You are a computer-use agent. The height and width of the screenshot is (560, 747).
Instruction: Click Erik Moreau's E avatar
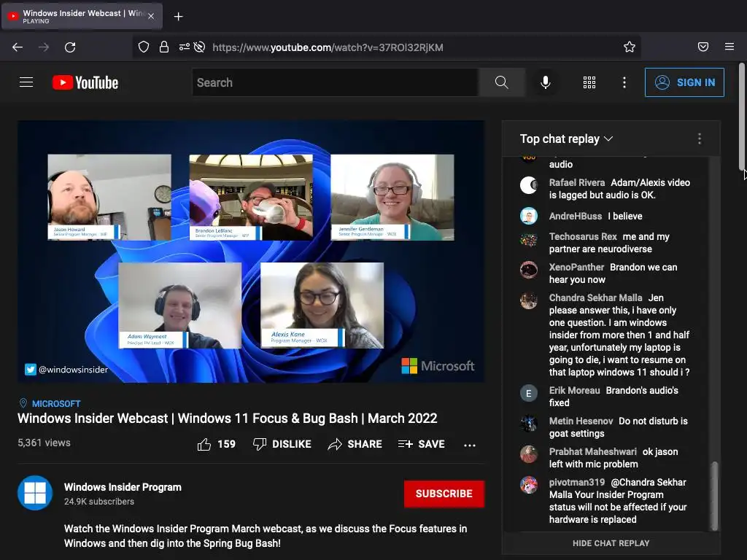point(528,393)
